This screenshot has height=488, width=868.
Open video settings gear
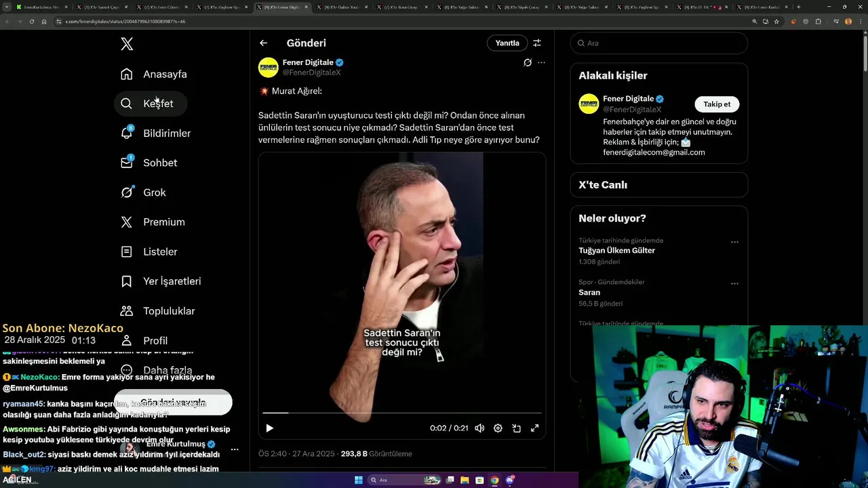(498, 428)
